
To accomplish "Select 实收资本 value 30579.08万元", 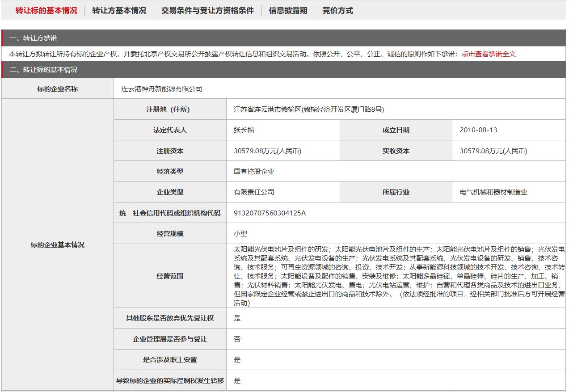I will tap(493, 151).
